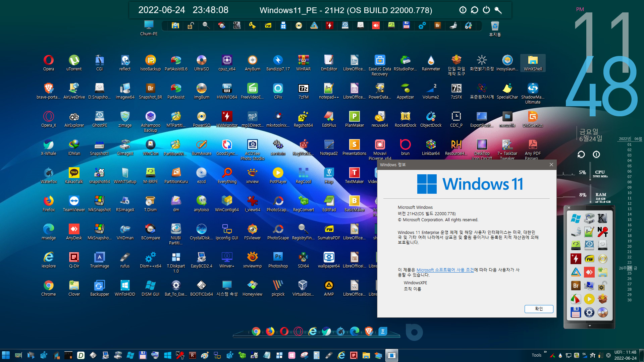Click the power icon in top bar
This screenshot has height=362, width=644.
tap(486, 10)
